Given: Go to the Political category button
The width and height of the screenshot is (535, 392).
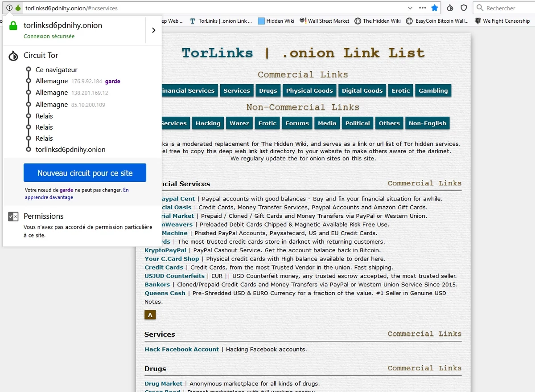Looking at the screenshot, I should click(358, 123).
